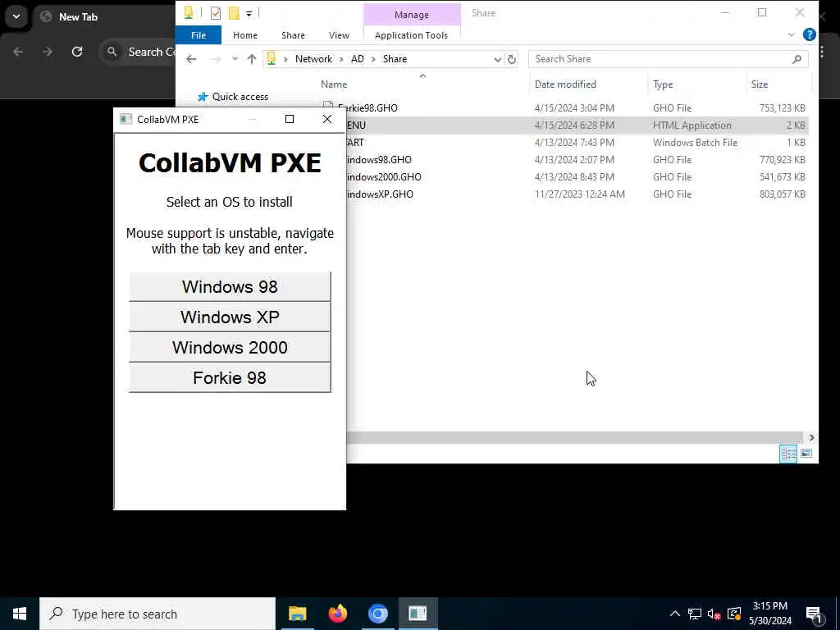Screen dimensions: 840x630
Task: Click the horizontal scrollbar right arrow
Action: 811,438
